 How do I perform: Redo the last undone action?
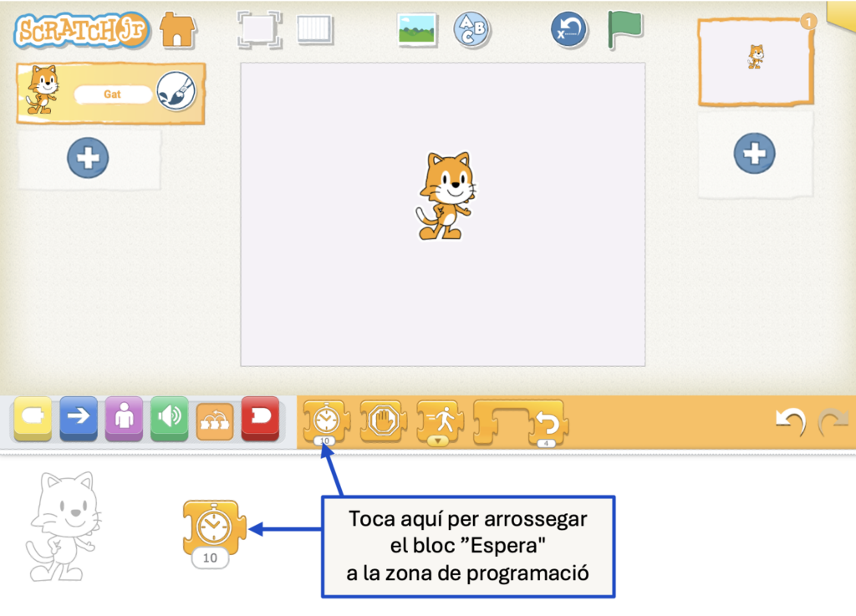coord(833,422)
